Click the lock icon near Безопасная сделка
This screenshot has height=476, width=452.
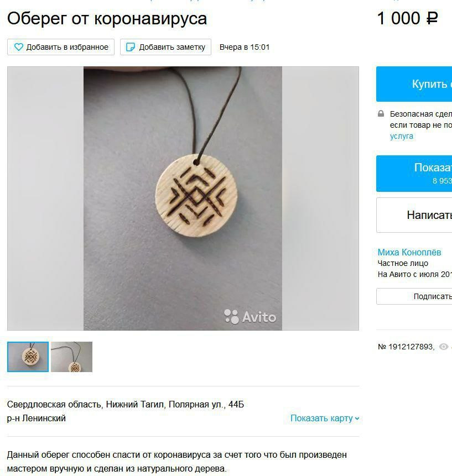[381, 114]
